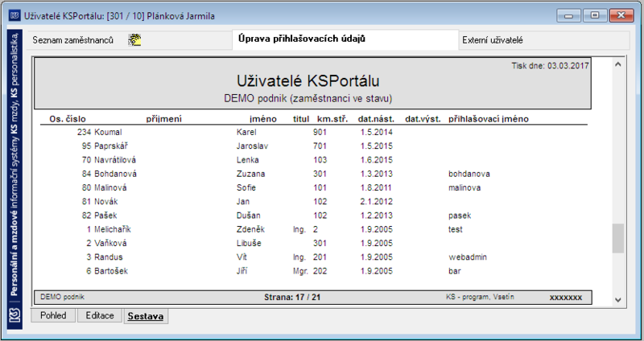Click footer text DEMO podnik
The width and height of the screenshot is (644, 341).
coord(63,297)
